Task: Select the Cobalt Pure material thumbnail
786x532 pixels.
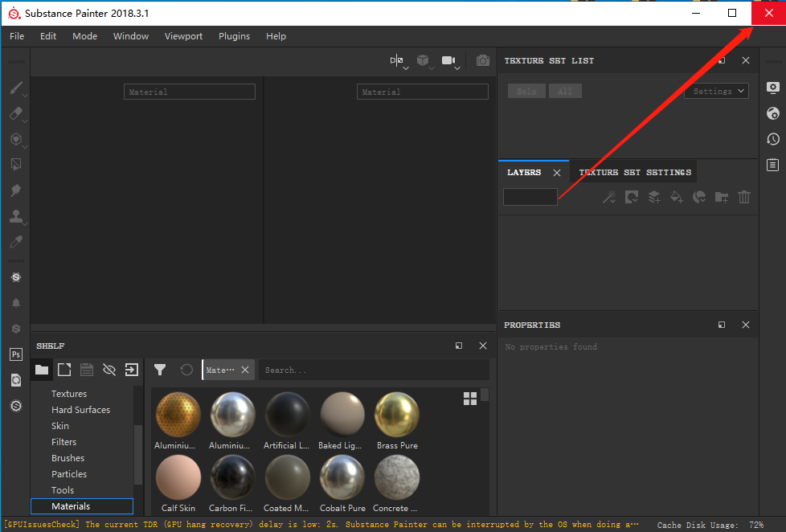Action: pyautogui.click(x=342, y=477)
